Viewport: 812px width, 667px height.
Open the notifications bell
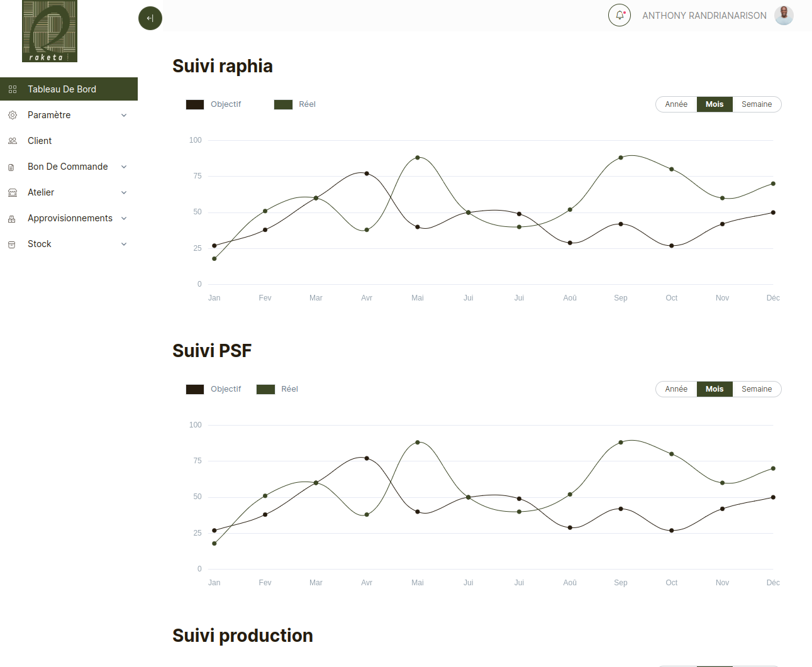pyautogui.click(x=620, y=15)
